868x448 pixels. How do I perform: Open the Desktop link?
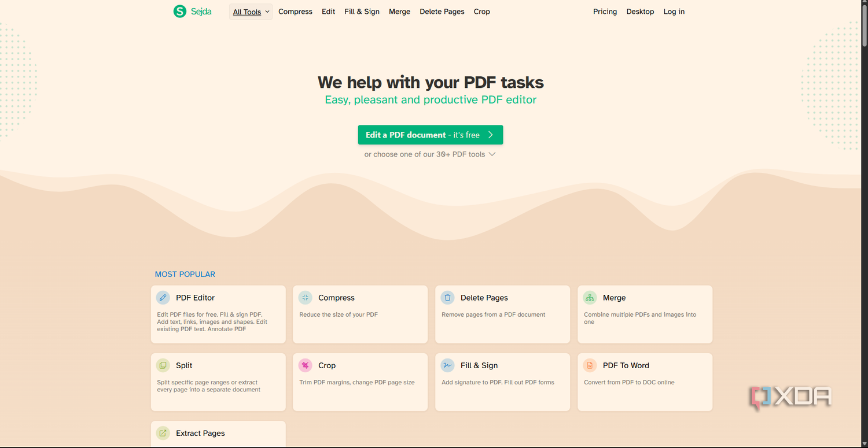[641, 12]
